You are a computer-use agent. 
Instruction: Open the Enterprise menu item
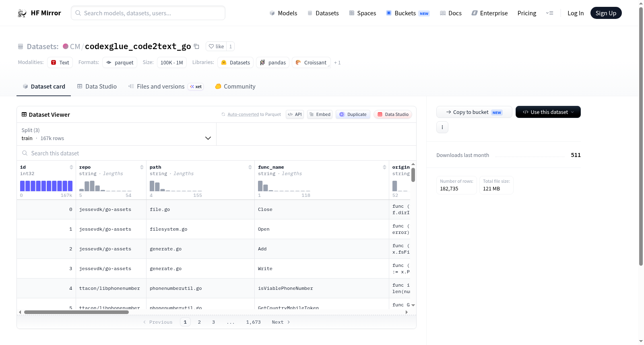(489, 13)
